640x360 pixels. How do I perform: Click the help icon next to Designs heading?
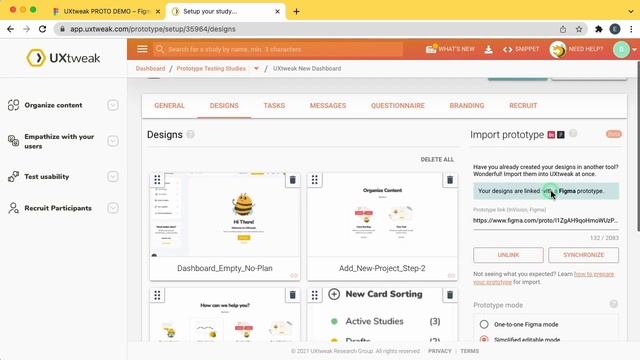[190, 134]
